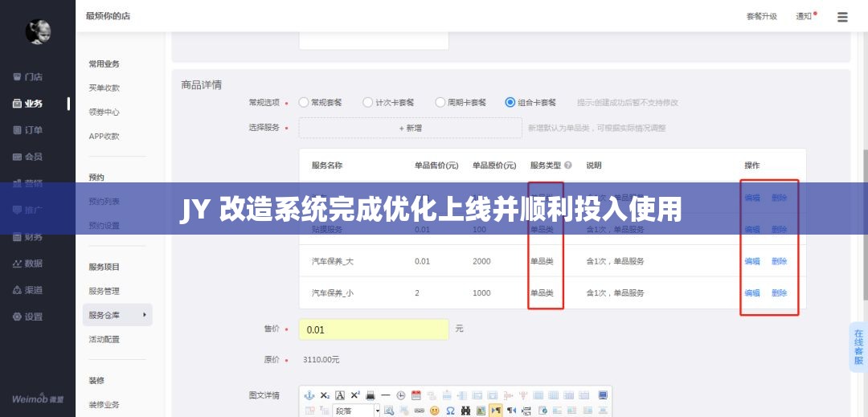Image resolution: width=868 pixels, height=417 pixels.
Task: Delete the 汽车保养_大 service row
Action: click(779, 261)
